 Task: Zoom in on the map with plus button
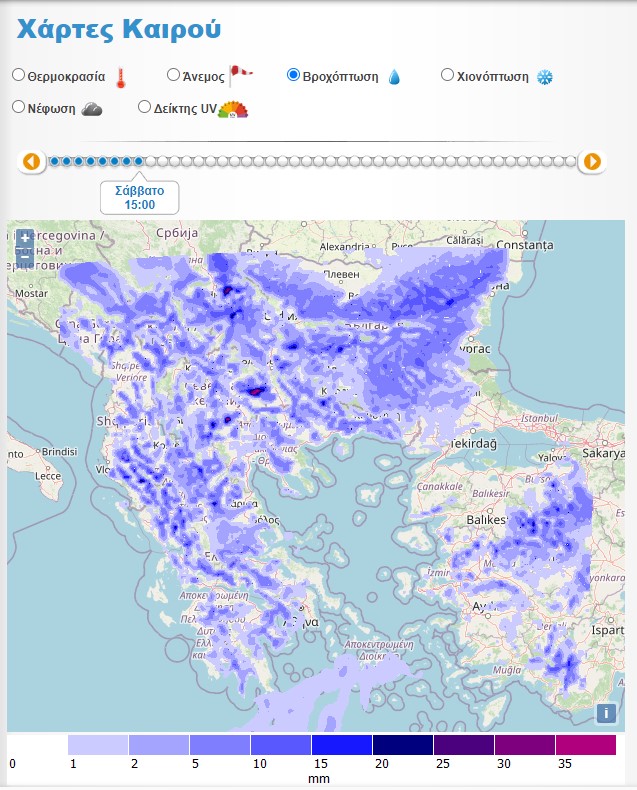(25, 239)
